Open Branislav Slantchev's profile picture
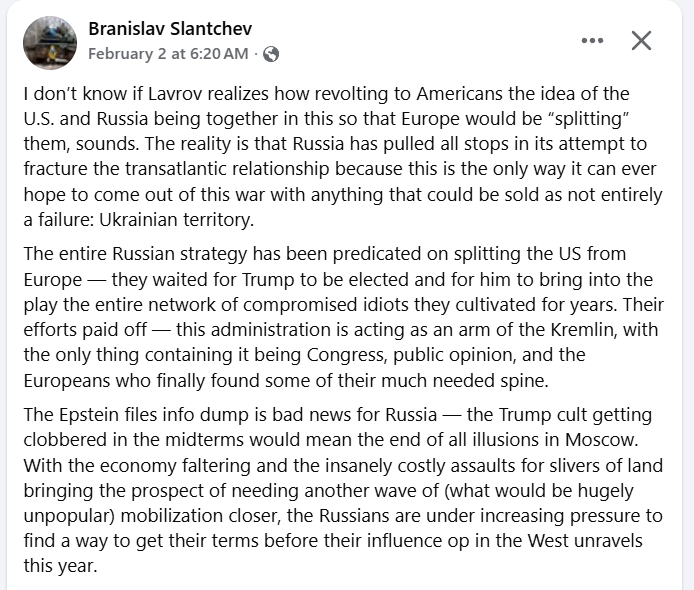The height and width of the screenshot is (590, 694). pyautogui.click(x=49, y=42)
